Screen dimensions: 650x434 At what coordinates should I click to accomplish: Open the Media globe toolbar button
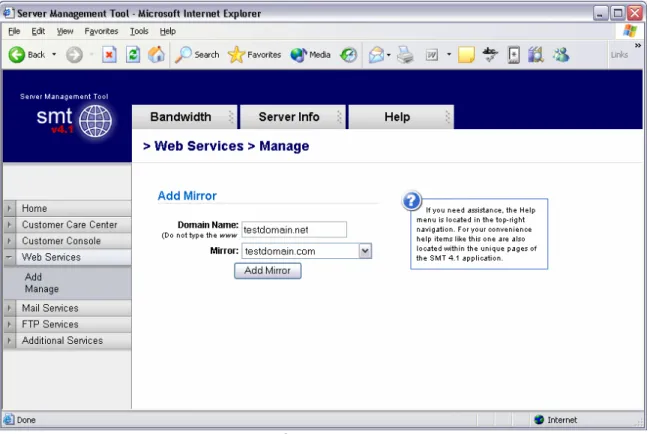[x=310, y=55]
